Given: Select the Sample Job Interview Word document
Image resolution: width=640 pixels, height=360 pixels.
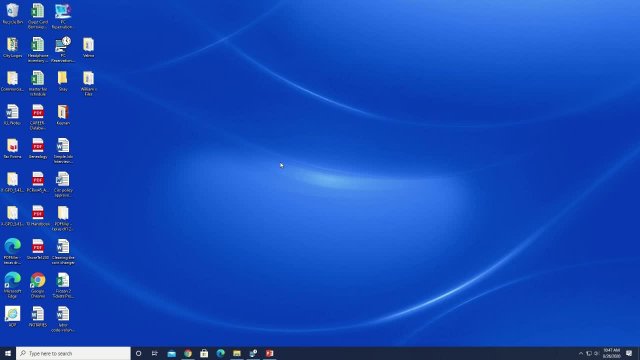Looking at the screenshot, I should (63, 151).
